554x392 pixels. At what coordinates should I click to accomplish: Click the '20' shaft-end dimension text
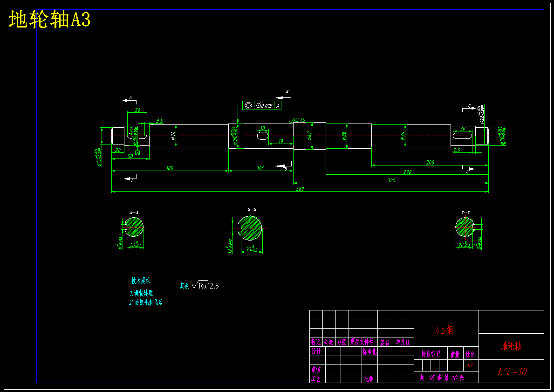click(x=118, y=150)
